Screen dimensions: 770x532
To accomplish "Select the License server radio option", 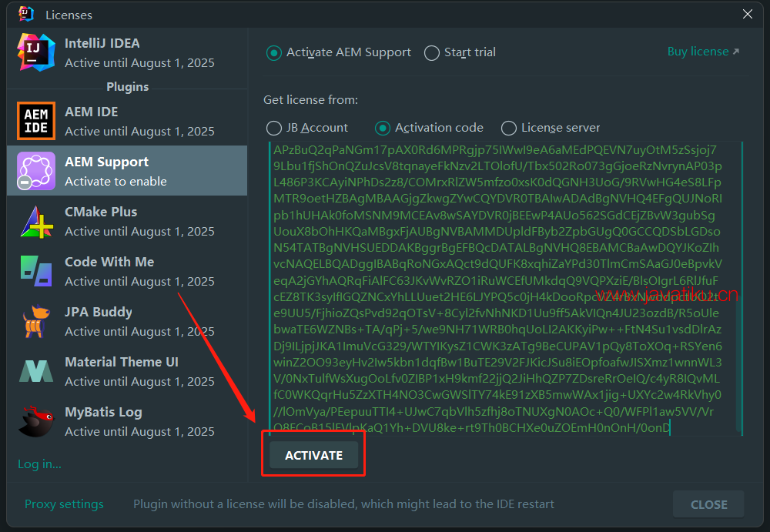I will pos(509,128).
